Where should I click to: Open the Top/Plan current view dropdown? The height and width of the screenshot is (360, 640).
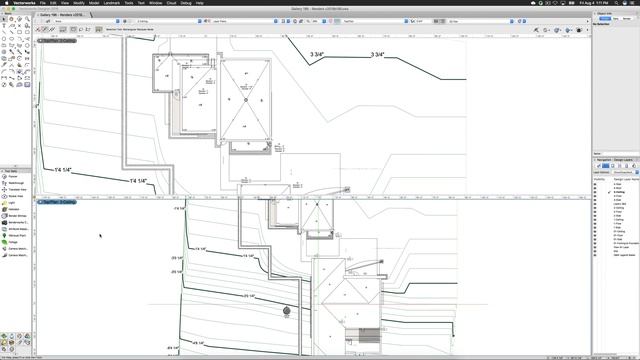(x=375, y=21)
